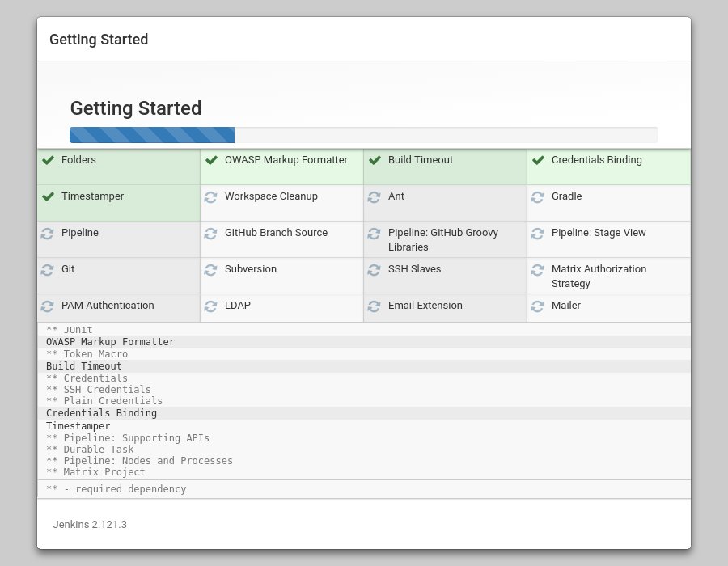This screenshot has width=728, height=566.
Task: Click the spinner beside Email Extension
Action: 374,306
